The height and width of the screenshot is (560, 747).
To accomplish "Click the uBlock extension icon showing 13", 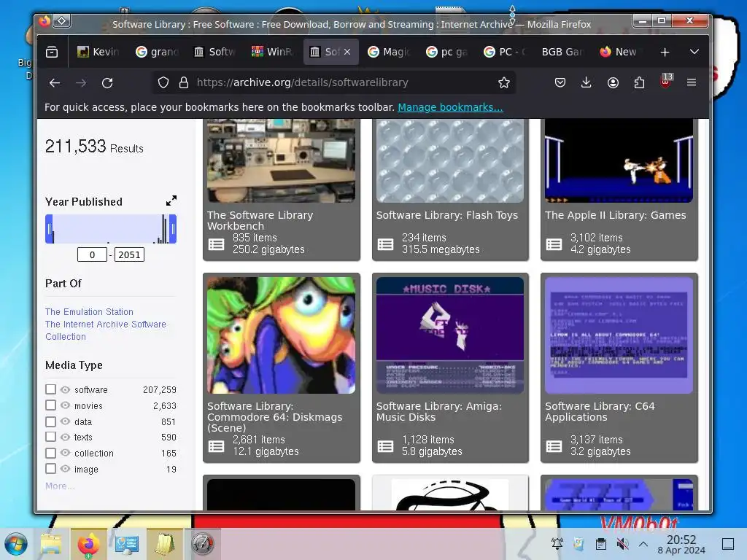I will click(x=666, y=81).
